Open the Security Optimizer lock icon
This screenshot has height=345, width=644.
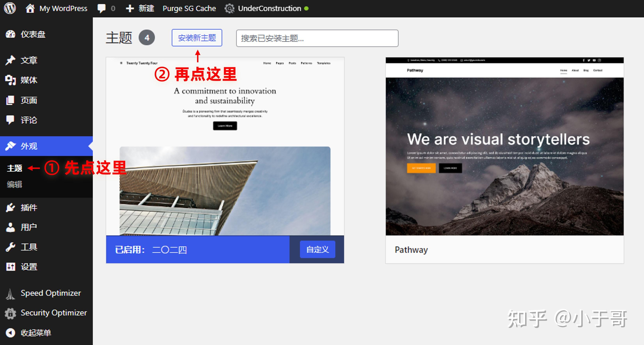pos(11,313)
